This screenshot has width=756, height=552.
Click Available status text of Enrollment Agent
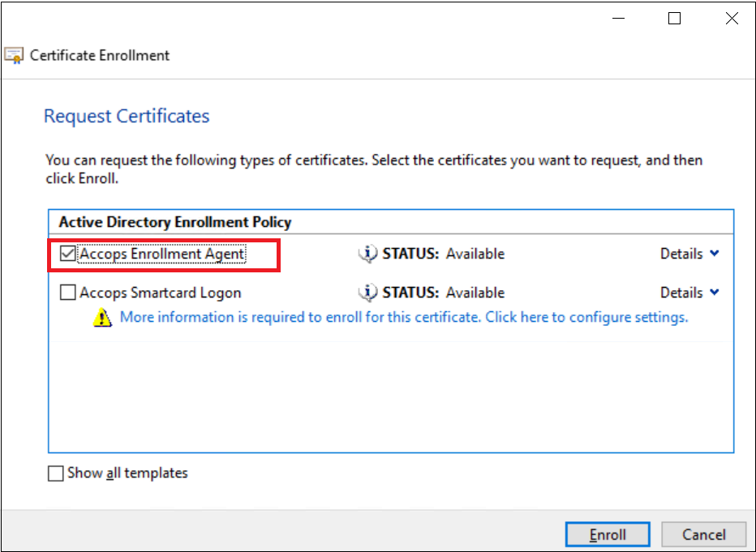pos(475,254)
